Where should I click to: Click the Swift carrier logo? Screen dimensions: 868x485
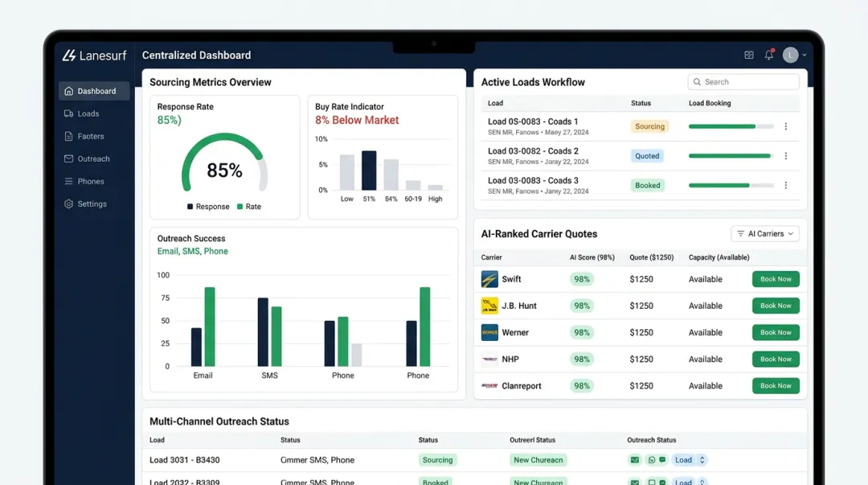tap(489, 279)
